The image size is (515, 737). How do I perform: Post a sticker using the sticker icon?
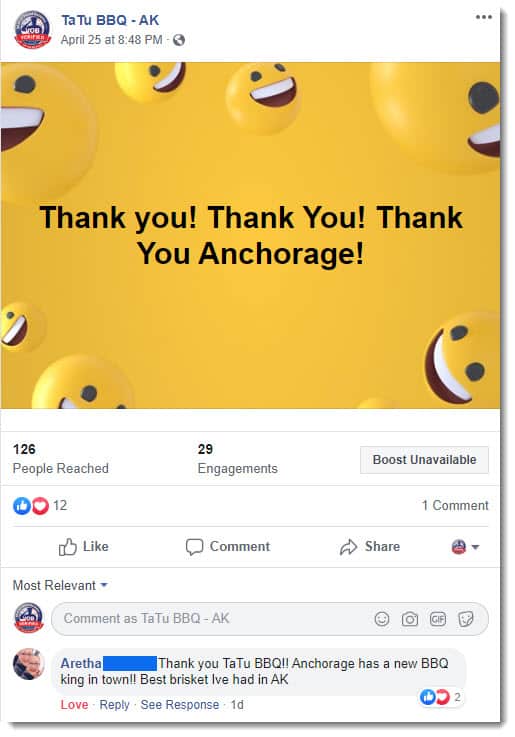click(466, 619)
